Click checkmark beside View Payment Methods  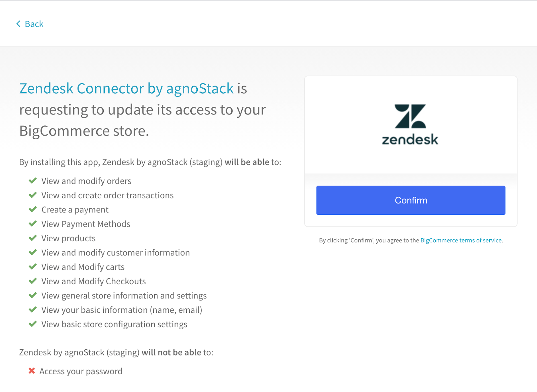pyautogui.click(x=33, y=224)
